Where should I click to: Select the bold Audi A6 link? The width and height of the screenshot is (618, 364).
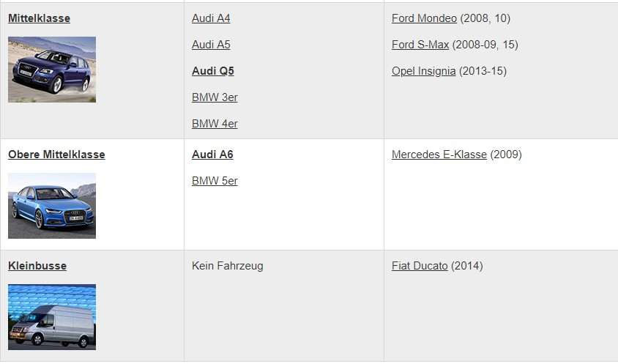(x=212, y=155)
